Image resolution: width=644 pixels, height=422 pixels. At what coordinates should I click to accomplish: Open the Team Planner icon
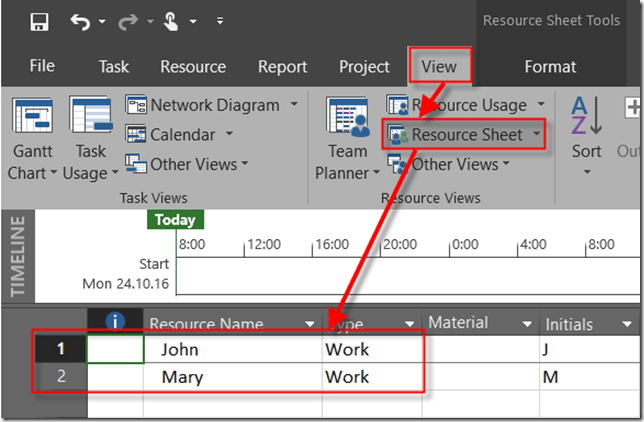pyautogui.click(x=347, y=115)
